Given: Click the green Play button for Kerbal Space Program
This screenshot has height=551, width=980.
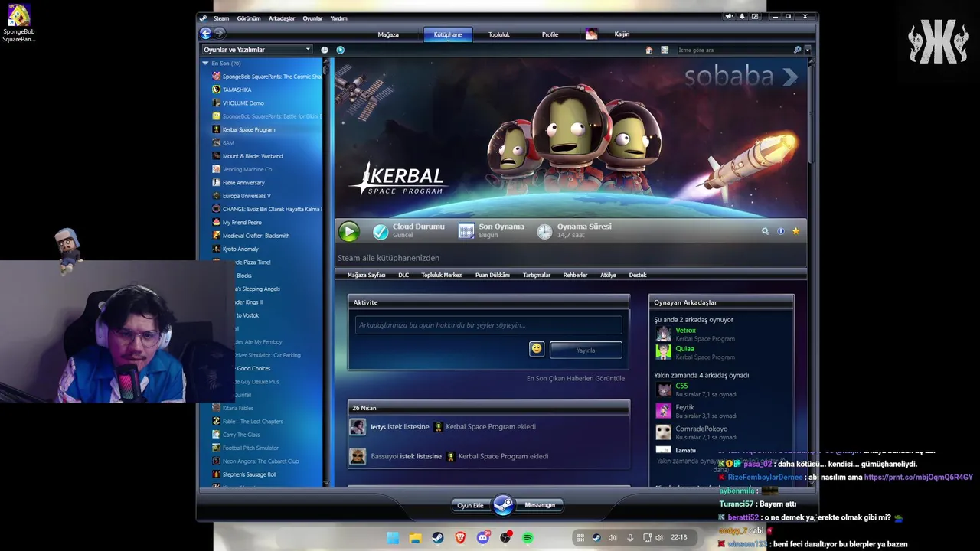Looking at the screenshot, I should pos(348,231).
